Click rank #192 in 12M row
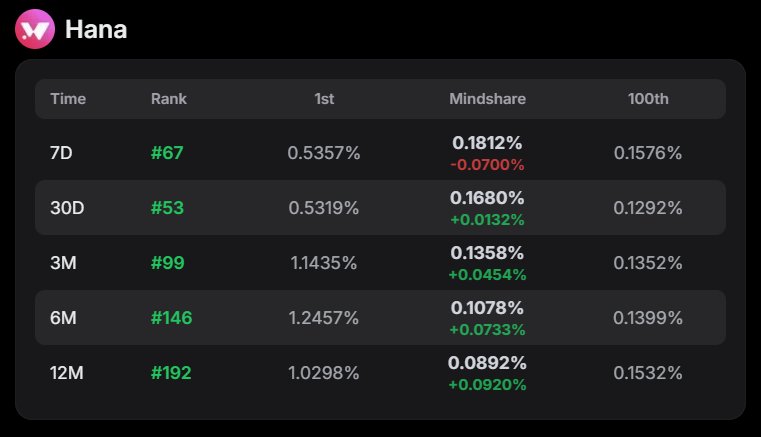The image size is (761, 437). point(171,373)
